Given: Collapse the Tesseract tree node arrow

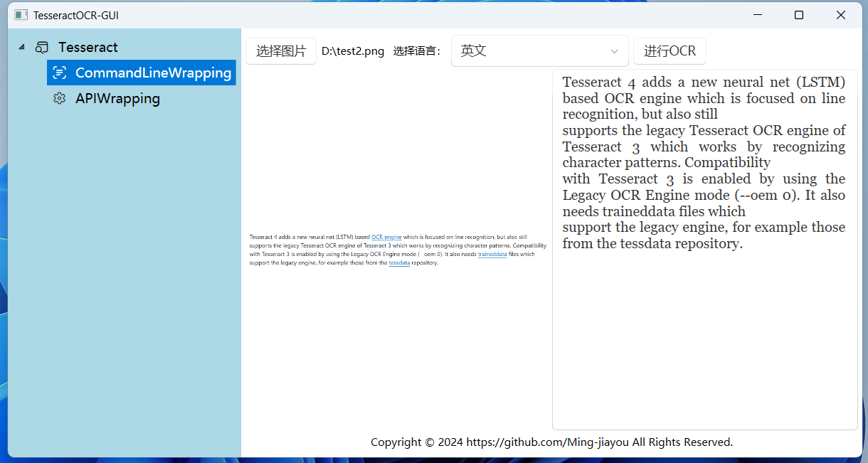Looking at the screenshot, I should point(21,48).
